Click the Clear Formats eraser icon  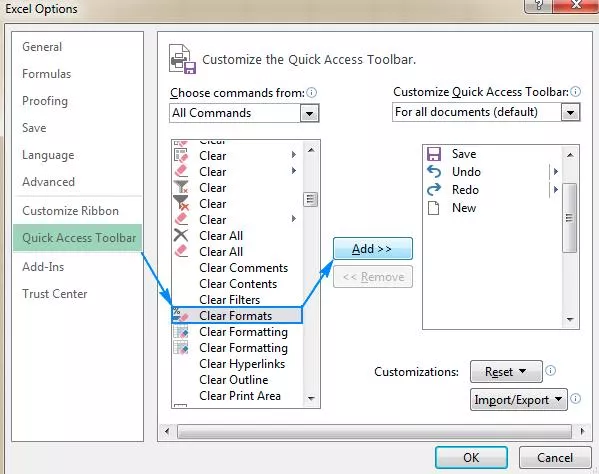point(181,315)
